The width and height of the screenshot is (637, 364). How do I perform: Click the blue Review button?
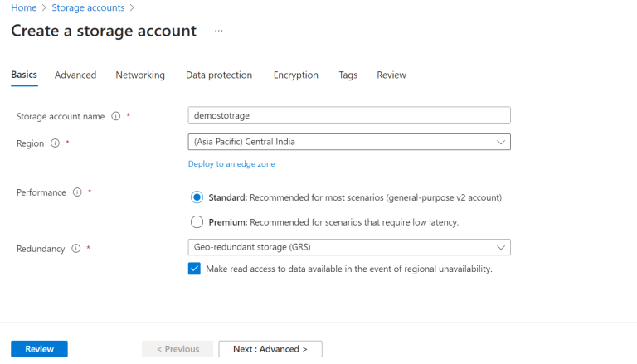(39, 349)
